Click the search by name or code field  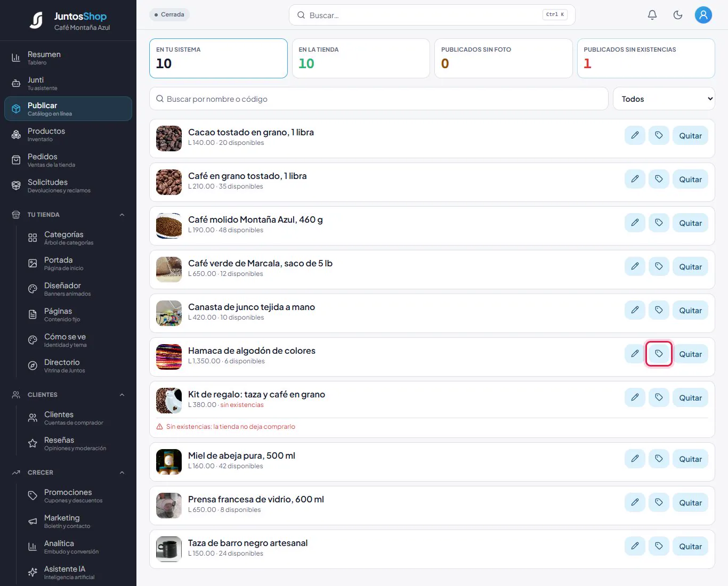[x=379, y=99]
